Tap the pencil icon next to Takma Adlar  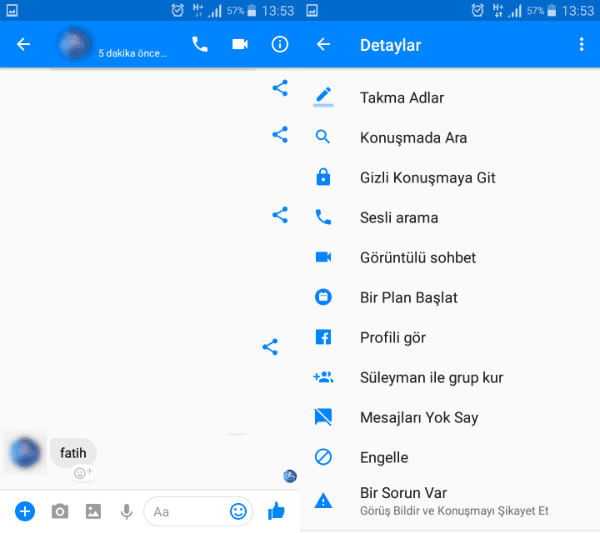pyautogui.click(x=323, y=96)
